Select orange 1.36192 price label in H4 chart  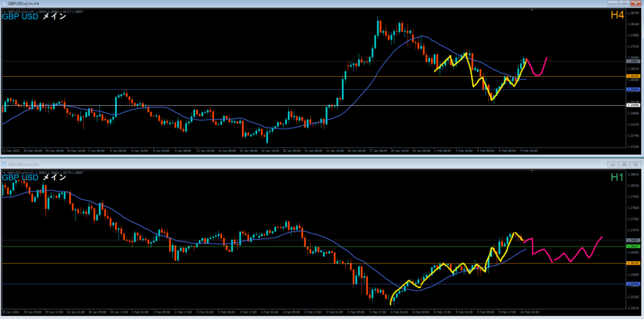(x=633, y=77)
